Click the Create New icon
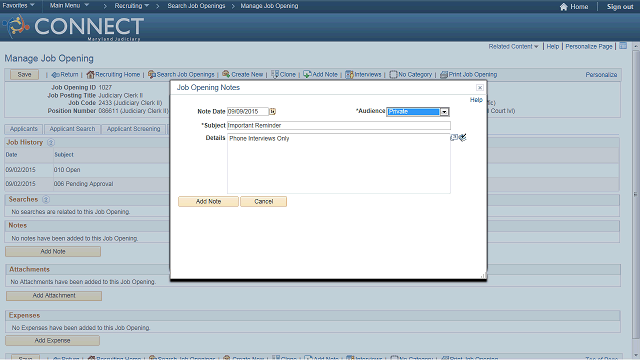This screenshot has width=640, height=360. coord(226,74)
